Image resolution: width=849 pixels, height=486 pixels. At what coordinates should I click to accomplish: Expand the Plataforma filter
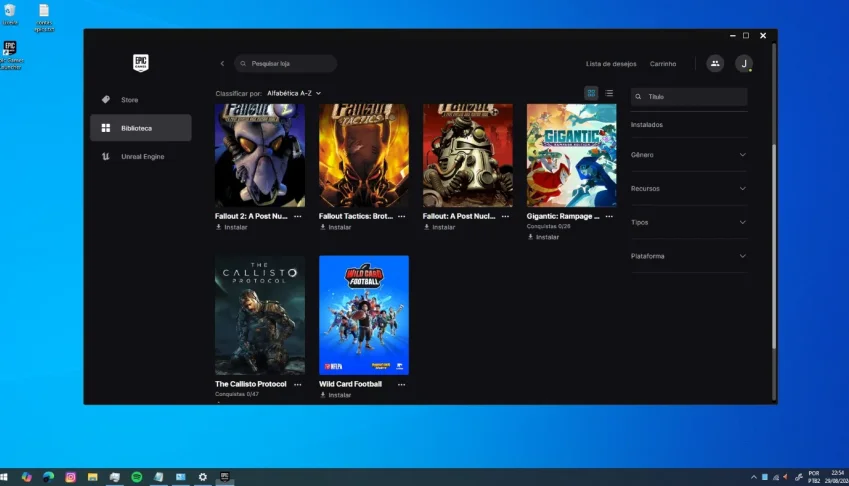click(689, 256)
